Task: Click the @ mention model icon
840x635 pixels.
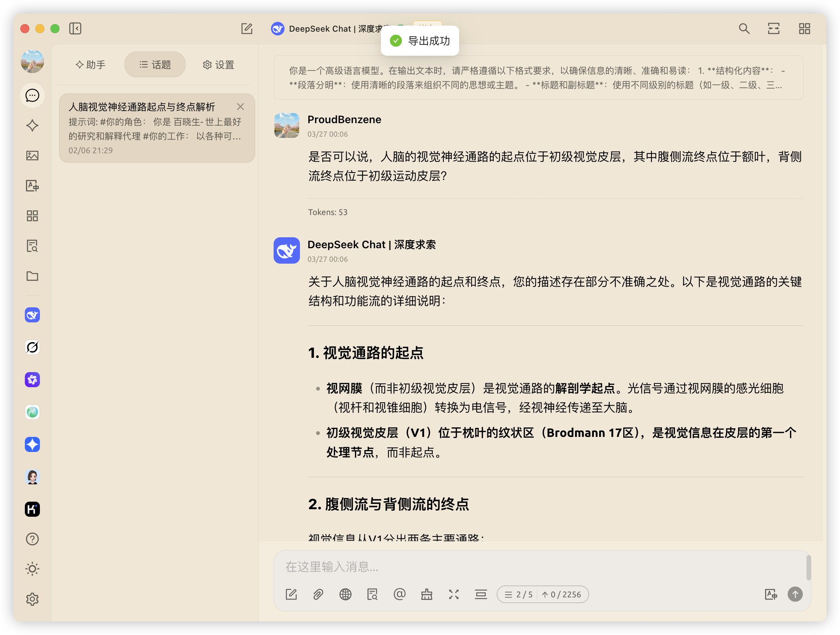Action: tap(400, 594)
